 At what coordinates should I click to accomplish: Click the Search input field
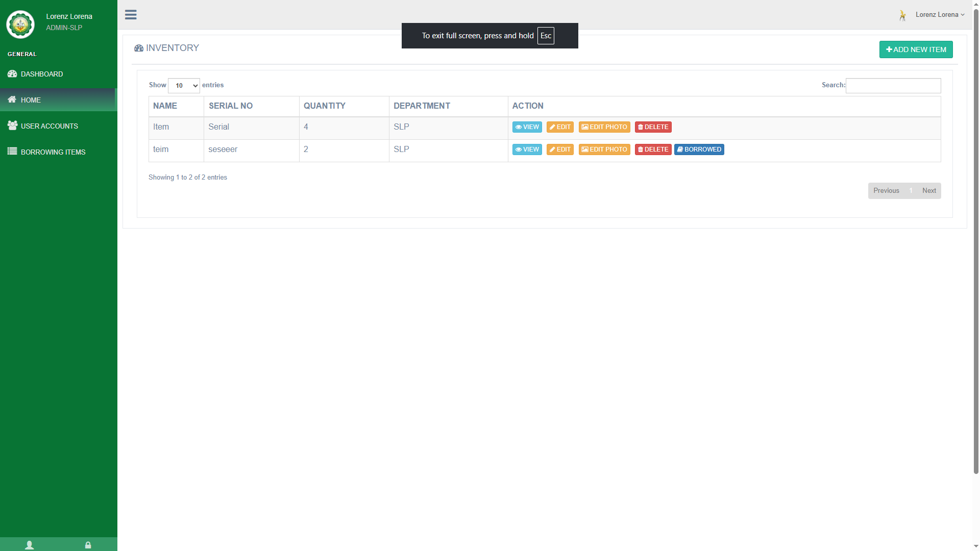893,86
